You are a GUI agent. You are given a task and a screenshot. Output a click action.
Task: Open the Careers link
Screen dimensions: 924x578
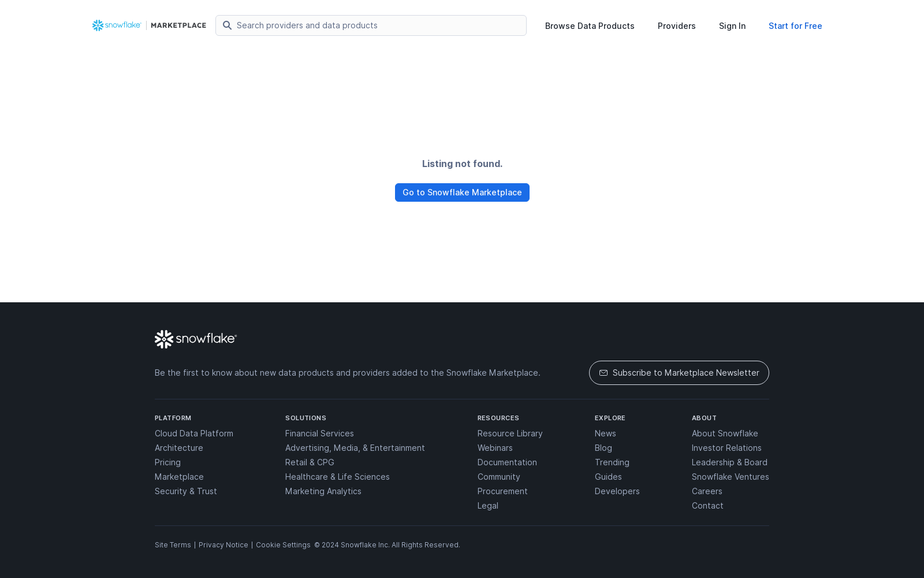(x=707, y=491)
